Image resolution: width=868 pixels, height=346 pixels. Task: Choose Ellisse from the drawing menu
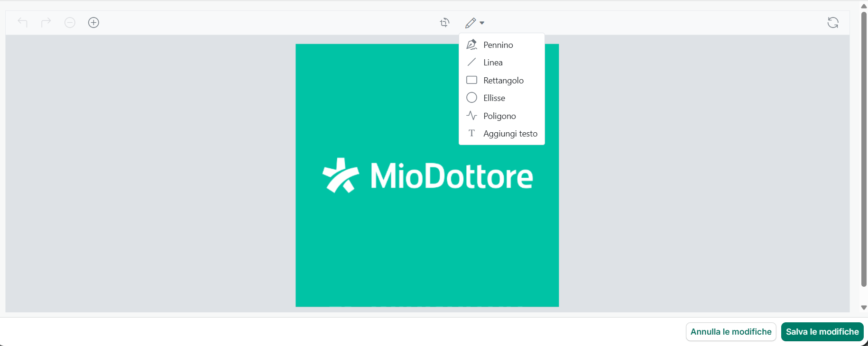click(x=502, y=98)
